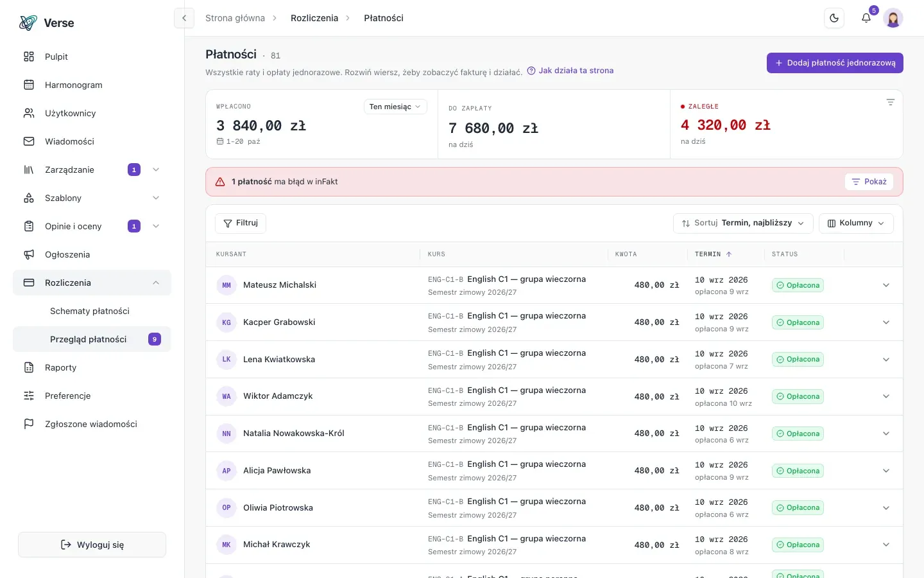924x578 pixels.
Task: Open the user avatar profile menu
Action: pos(893,18)
